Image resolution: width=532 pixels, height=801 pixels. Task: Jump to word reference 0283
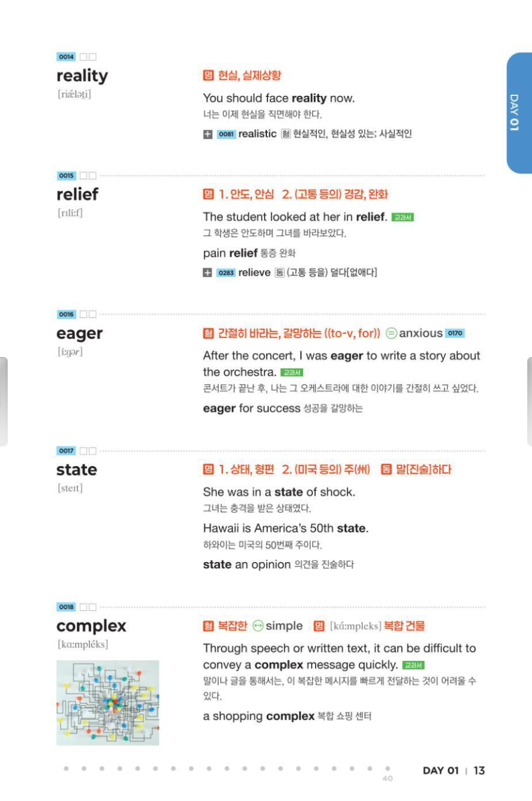click(226, 273)
